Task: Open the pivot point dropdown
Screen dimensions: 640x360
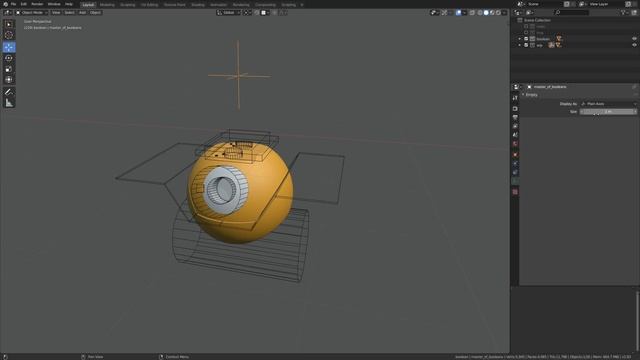Action: tap(247, 13)
